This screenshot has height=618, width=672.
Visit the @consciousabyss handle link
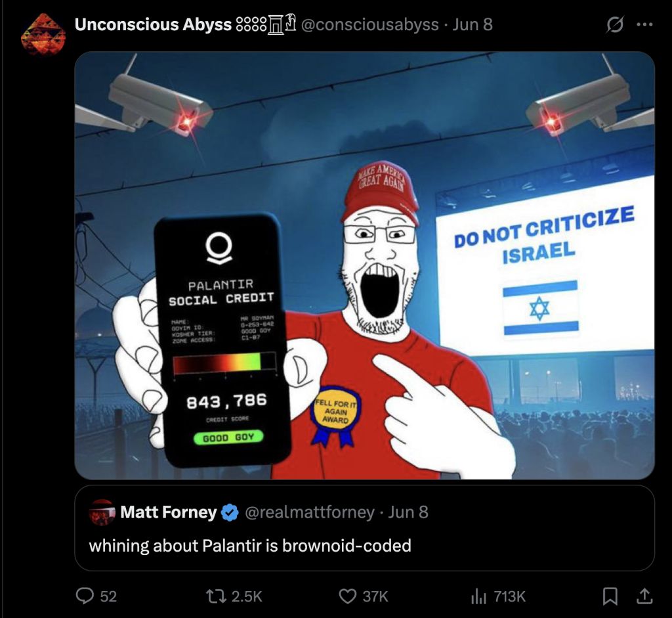coord(370,24)
